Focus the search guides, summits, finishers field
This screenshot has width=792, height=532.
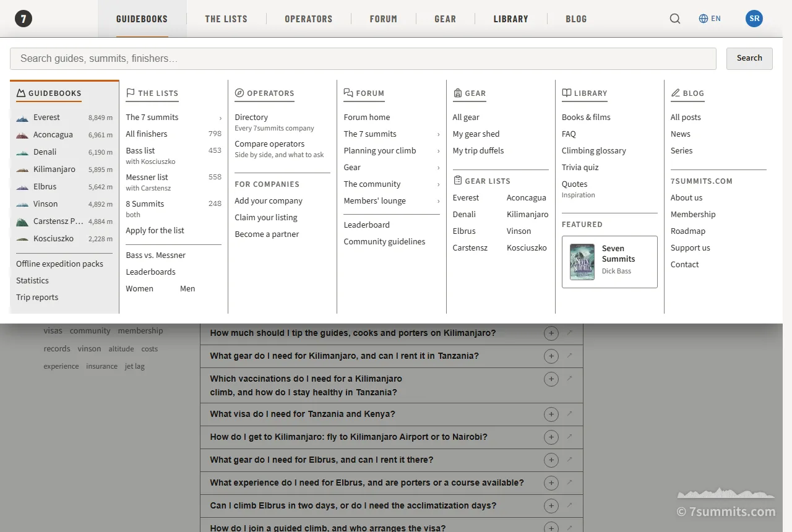pos(363,59)
